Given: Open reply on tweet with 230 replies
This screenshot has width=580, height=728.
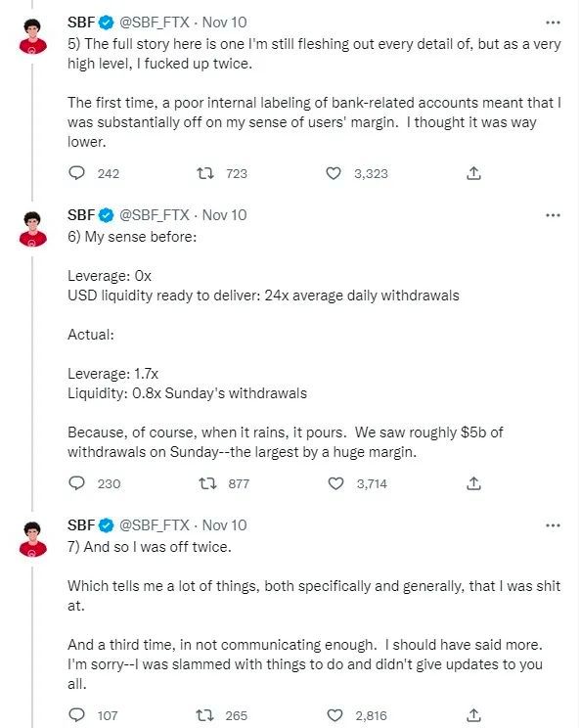Looking at the screenshot, I should point(77,483).
